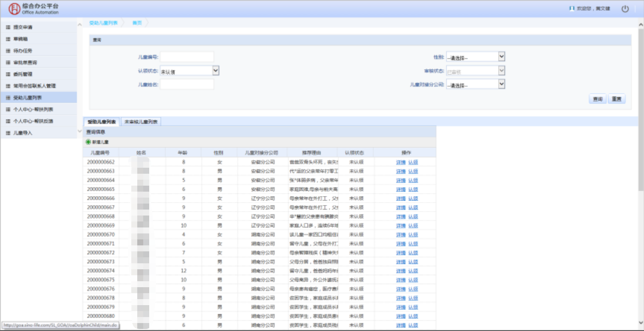This screenshot has width=644, height=331.
Task: Click the 儿童编号 input field
Action: tap(186, 57)
